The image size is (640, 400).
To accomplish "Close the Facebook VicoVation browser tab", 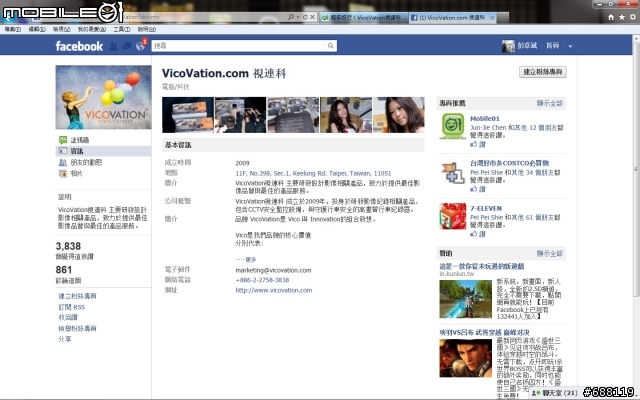I will (492, 18).
